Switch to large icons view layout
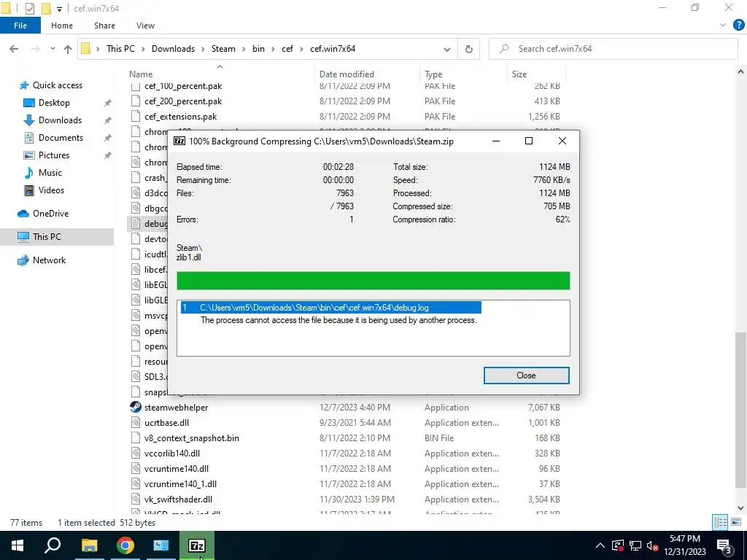The image size is (747, 560). point(735,522)
